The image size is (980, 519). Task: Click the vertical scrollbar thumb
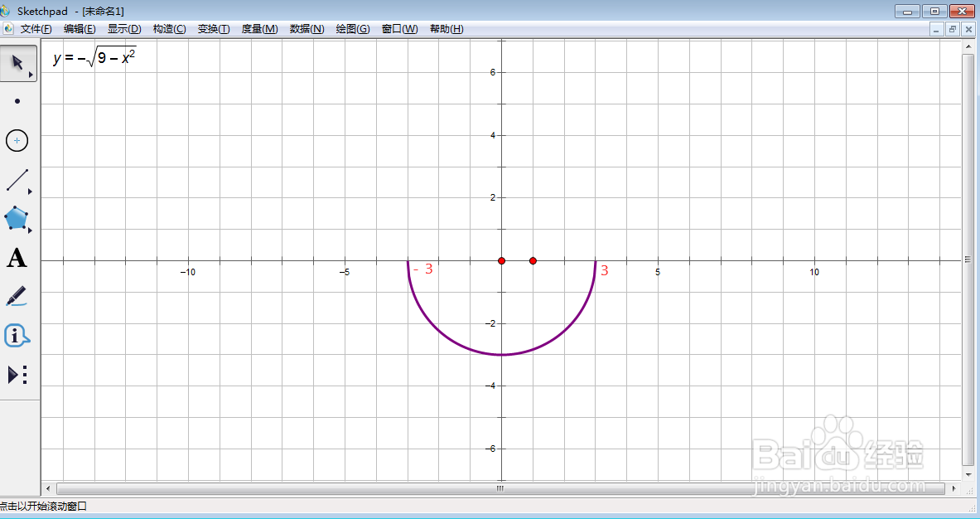tap(968, 259)
